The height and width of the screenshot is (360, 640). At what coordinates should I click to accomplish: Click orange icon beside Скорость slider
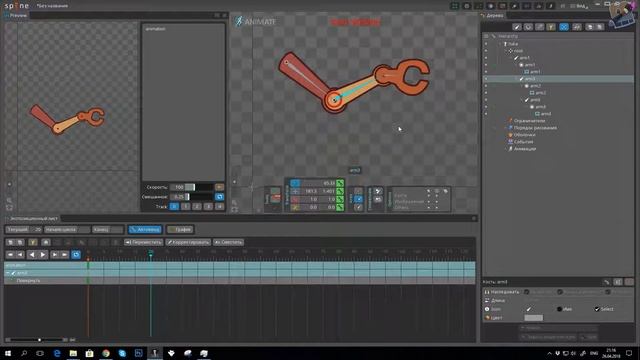pos(219,187)
